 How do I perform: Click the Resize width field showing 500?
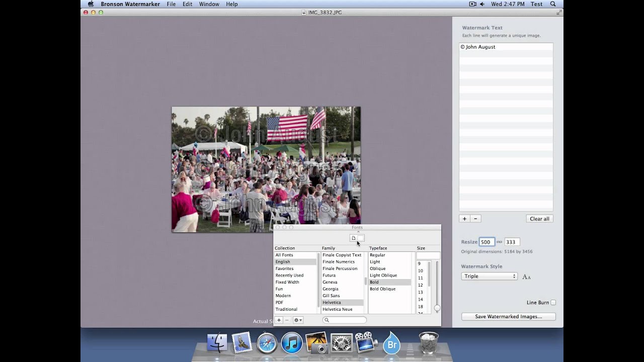487,242
